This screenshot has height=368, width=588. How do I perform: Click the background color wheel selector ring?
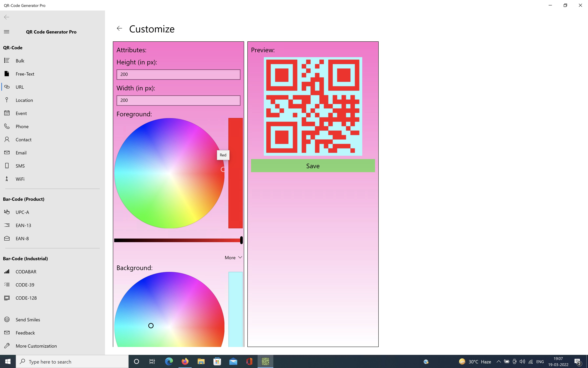(x=151, y=326)
